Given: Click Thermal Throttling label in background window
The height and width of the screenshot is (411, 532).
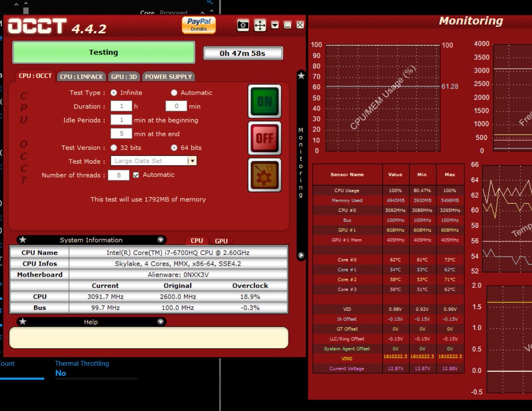Looking at the screenshot, I should [x=82, y=364].
